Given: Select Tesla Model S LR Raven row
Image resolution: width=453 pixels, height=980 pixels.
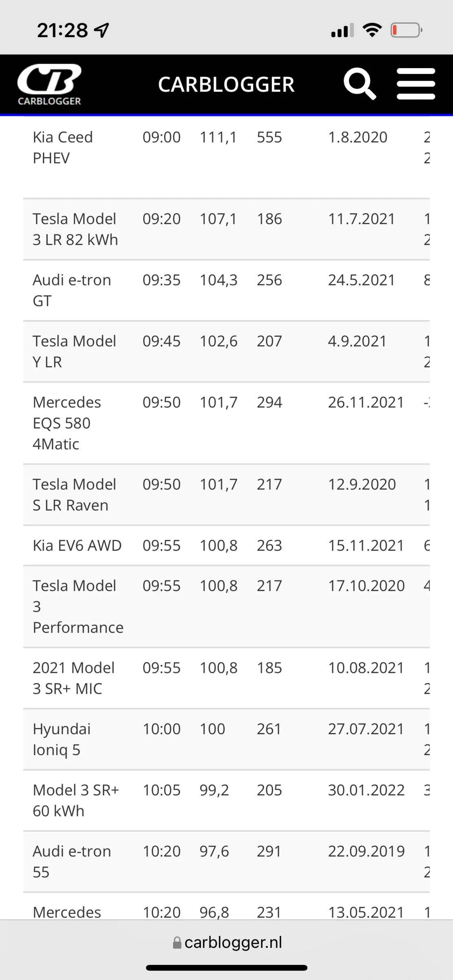Looking at the screenshot, I should tap(74, 494).
